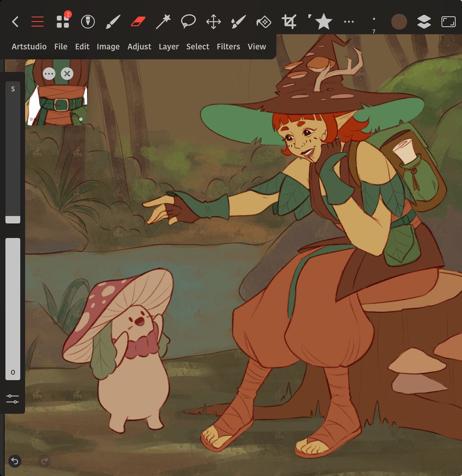Open brush settings sliders icon
This screenshot has width=462, height=476.
tap(12, 399)
